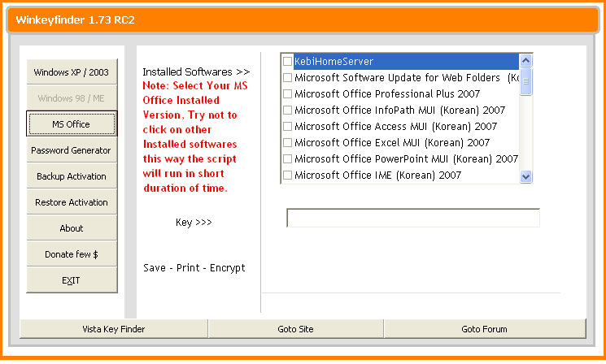606x364 pixels.
Task: Check Microsoft Office InfoPath MUI checkbox
Action: tap(287, 110)
